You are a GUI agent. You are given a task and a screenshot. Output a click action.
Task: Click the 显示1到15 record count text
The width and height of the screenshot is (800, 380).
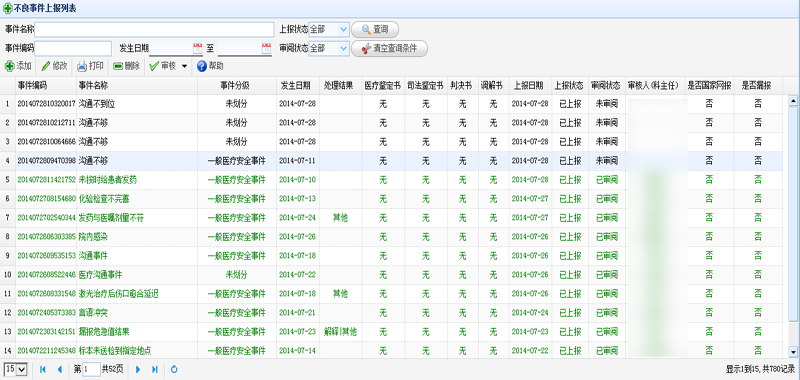pyautogui.click(x=760, y=369)
